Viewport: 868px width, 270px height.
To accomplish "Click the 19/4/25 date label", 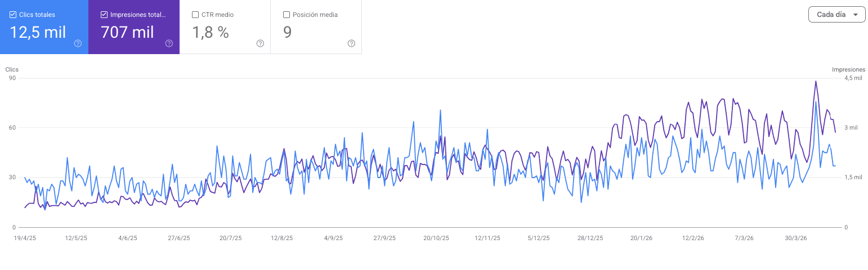I will tap(24, 238).
